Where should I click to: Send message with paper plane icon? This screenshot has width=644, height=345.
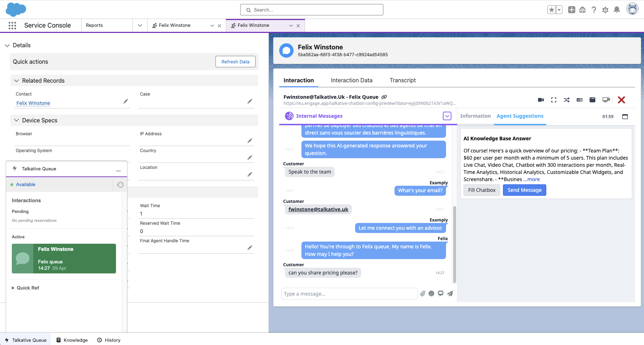(x=450, y=293)
